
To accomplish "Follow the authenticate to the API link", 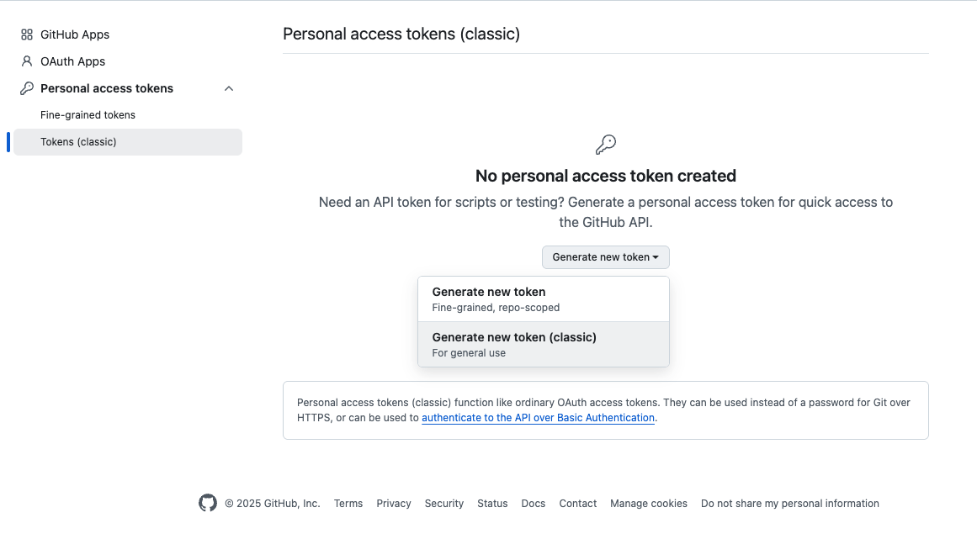I will tap(538, 418).
